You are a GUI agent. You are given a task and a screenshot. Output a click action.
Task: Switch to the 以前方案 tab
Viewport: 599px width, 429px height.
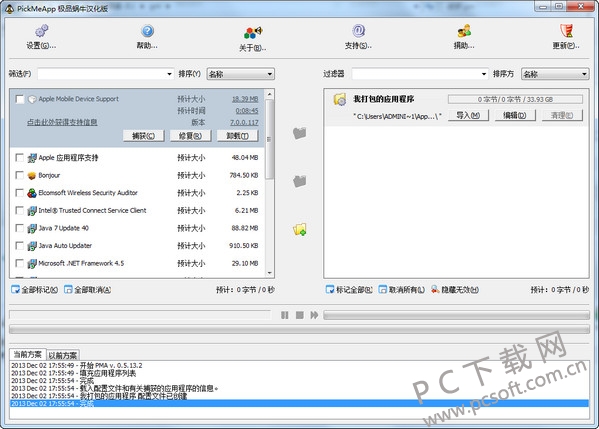(63, 355)
